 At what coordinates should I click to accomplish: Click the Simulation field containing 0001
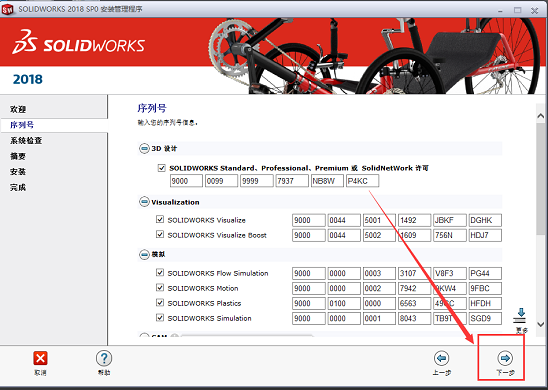(379, 318)
